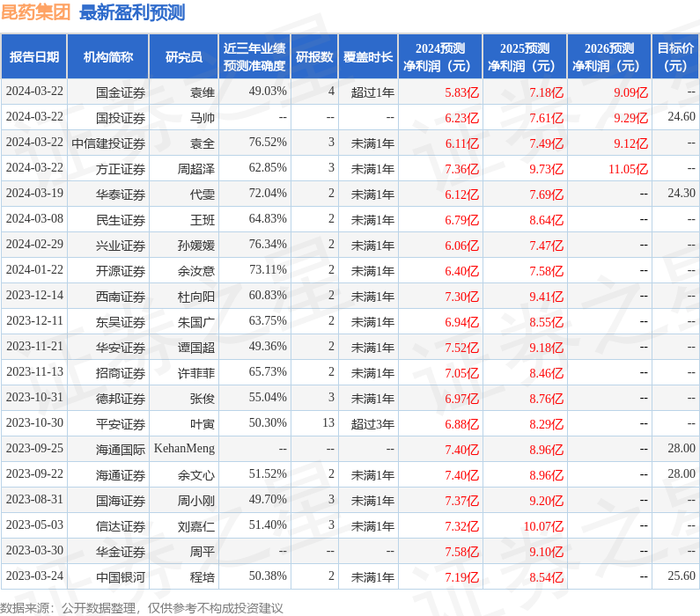The height and width of the screenshot is (616, 700).
Task: Click the 近三年业绩预测准确度 header
Action: 254,56
